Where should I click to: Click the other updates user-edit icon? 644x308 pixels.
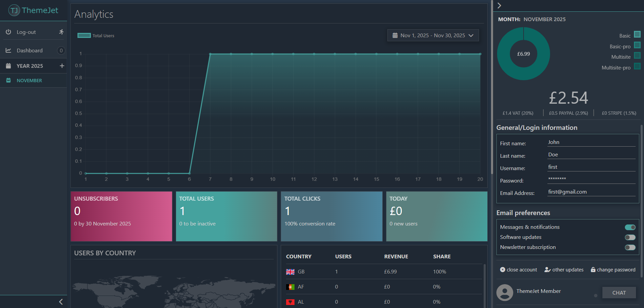[547, 270]
